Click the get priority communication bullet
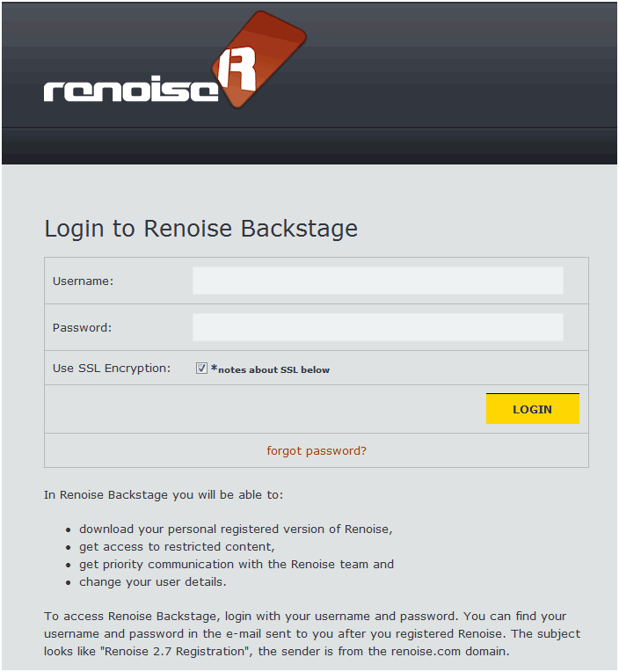Screen dimensions: 619x672 click(237, 565)
